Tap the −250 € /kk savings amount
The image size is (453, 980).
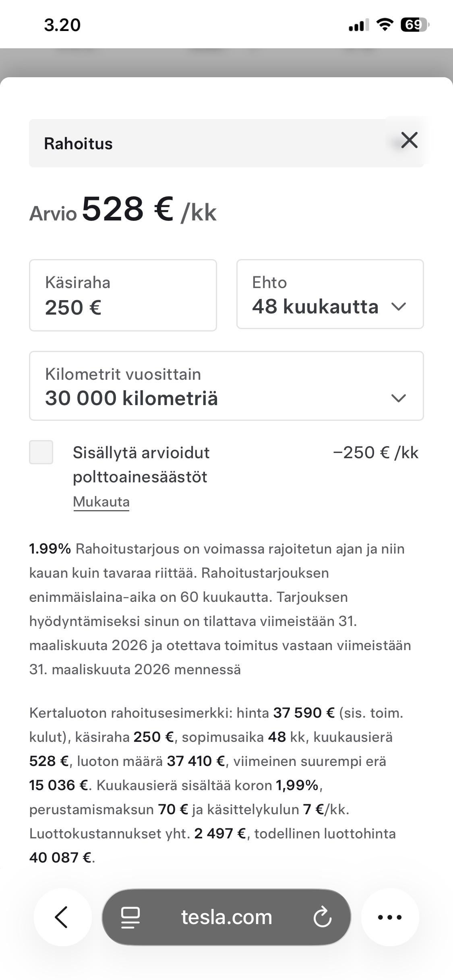click(376, 453)
